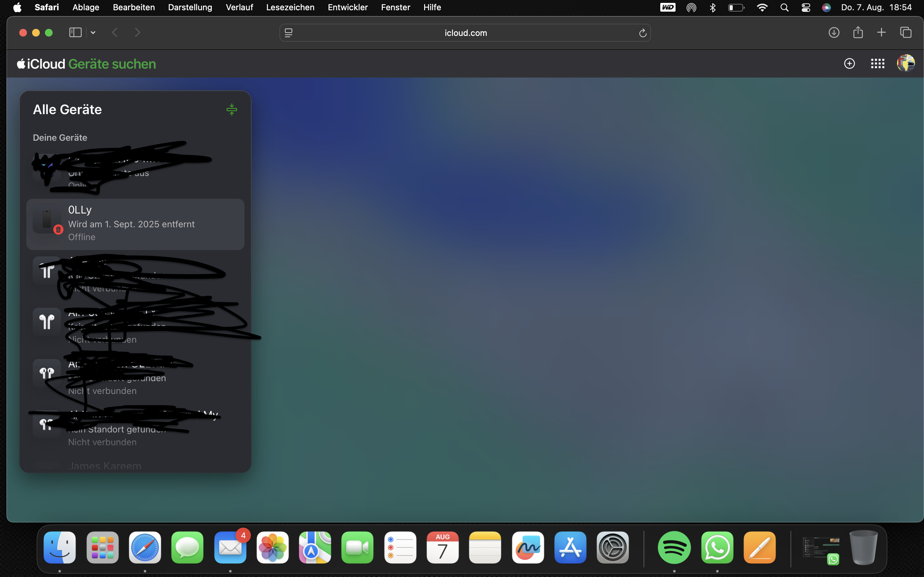Open a new Safari tab
Image resolution: width=924 pixels, height=577 pixels.
point(881,33)
